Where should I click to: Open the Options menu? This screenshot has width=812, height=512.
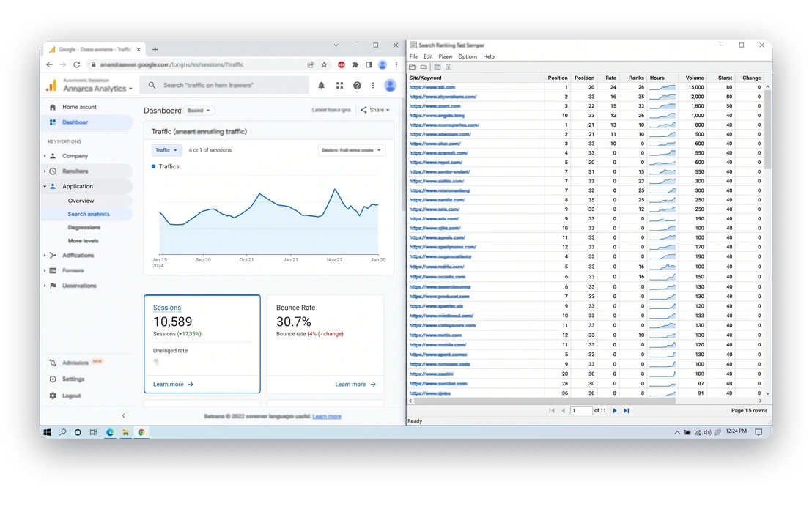467,56
